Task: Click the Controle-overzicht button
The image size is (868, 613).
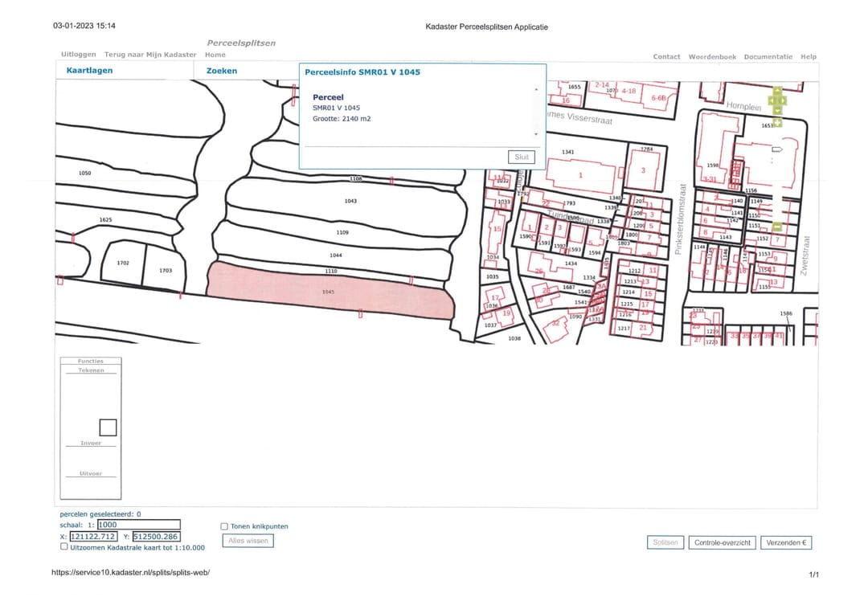Action: tap(723, 543)
